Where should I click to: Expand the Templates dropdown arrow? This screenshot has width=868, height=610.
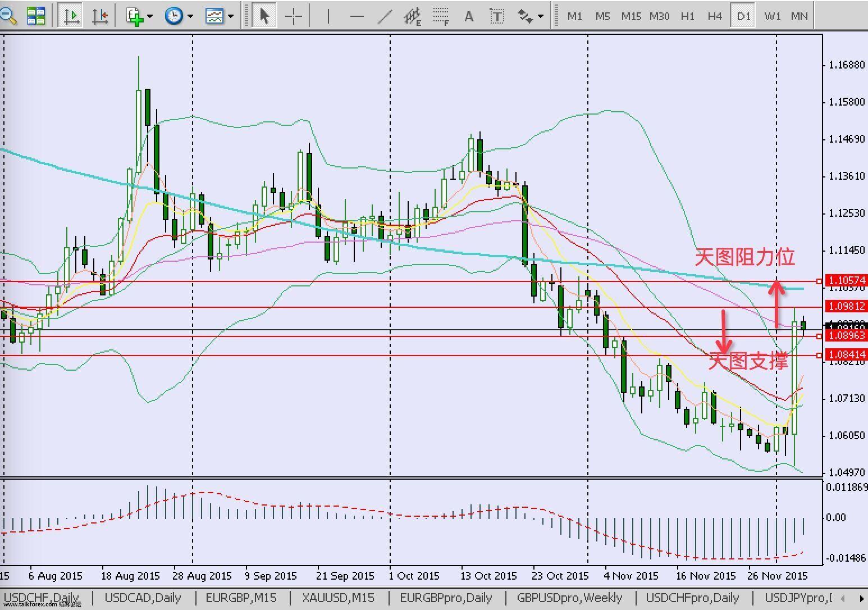[x=230, y=17]
